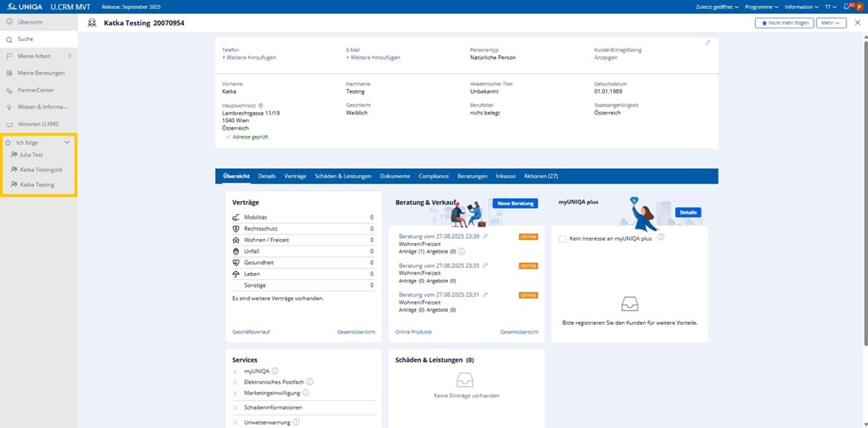Click the Mobilität contract icon
This screenshot has height=428, width=868.
click(x=236, y=217)
